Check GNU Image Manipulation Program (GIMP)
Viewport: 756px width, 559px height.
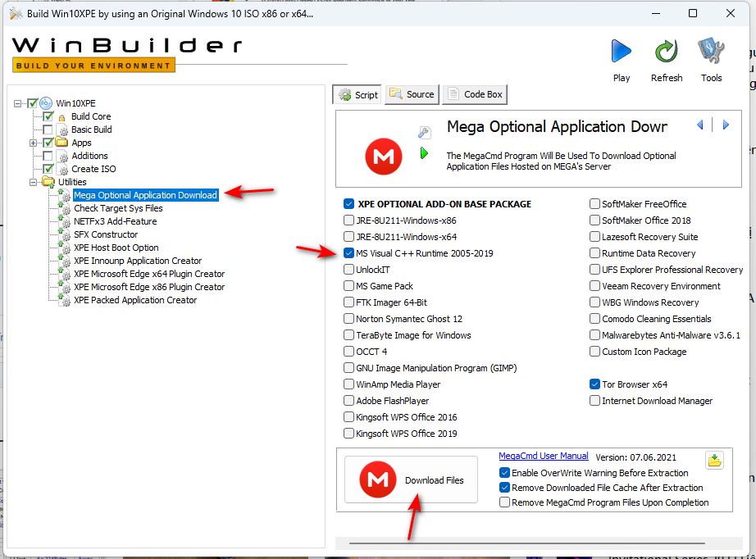click(348, 368)
